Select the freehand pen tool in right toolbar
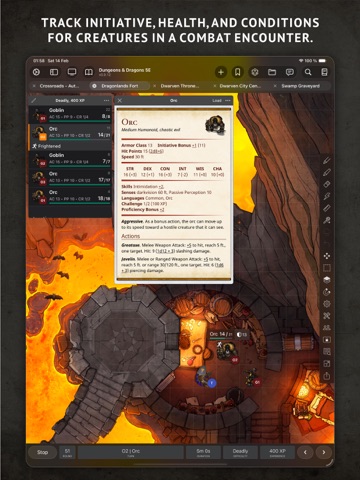 pyautogui.click(x=327, y=160)
